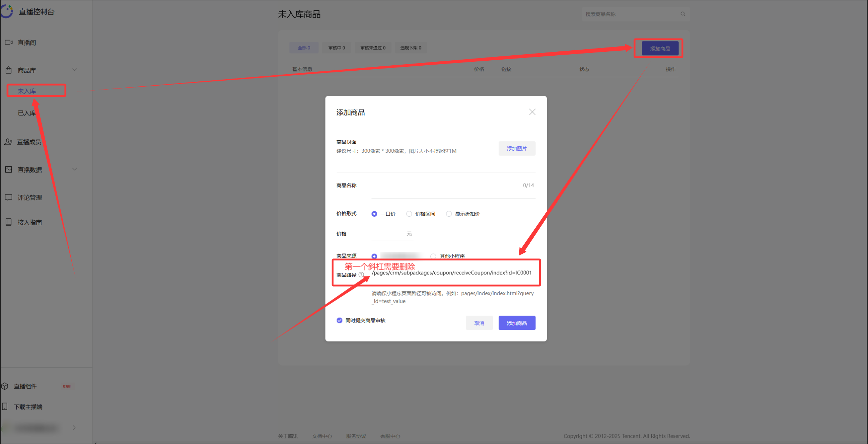Image resolution: width=868 pixels, height=444 pixels.
Task: Select the 显示折扣价 radio button
Action: [x=449, y=214]
